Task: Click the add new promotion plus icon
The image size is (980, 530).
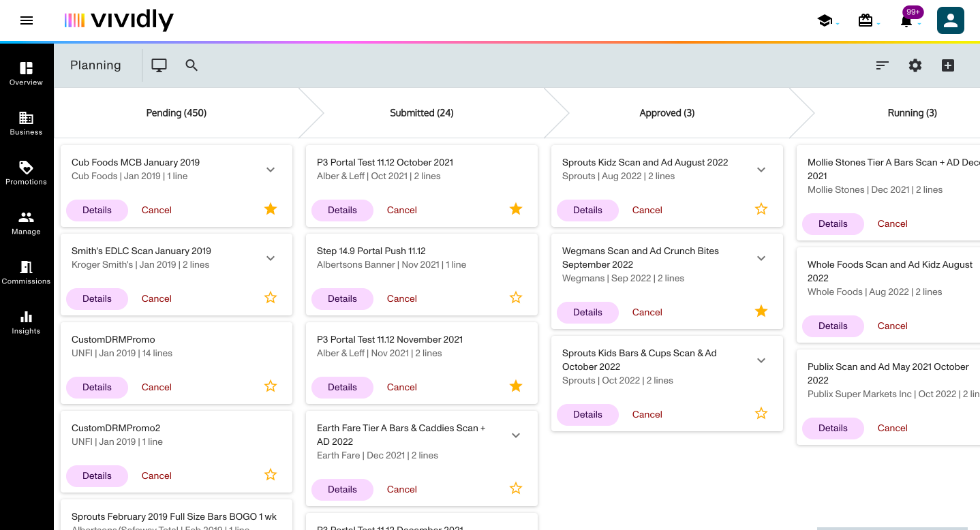Action: 948,65
